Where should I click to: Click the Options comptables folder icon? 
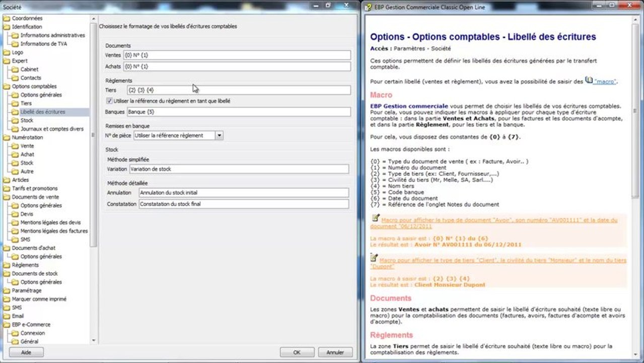point(6,86)
